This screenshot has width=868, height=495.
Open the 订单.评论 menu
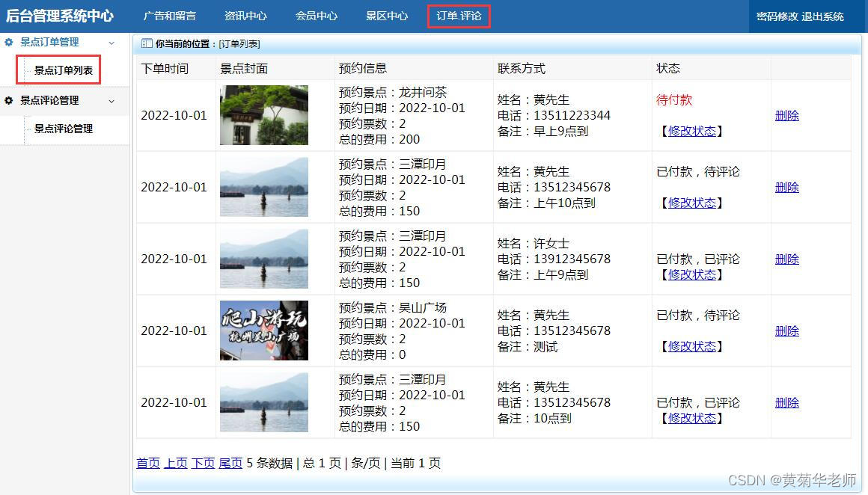459,16
